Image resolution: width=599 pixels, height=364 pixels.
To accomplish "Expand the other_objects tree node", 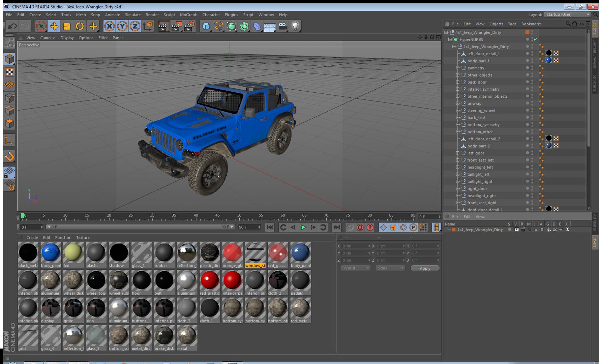I will point(458,75).
